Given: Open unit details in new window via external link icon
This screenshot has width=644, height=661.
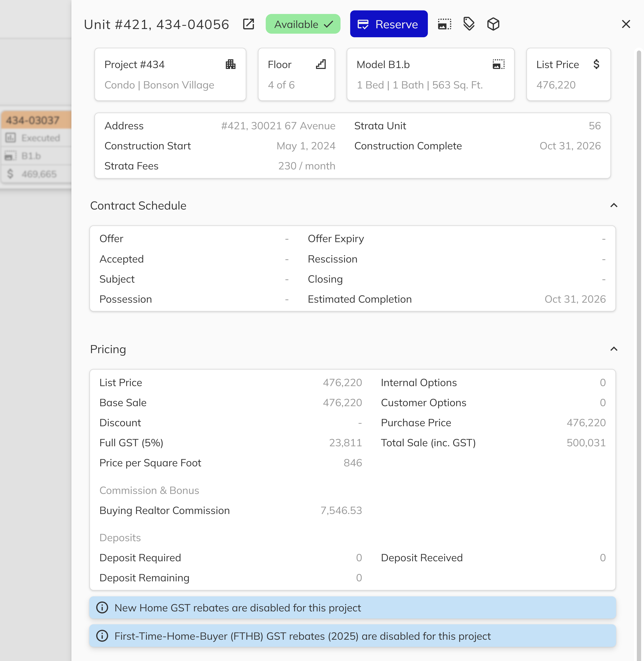Looking at the screenshot, I should point(249,24).
